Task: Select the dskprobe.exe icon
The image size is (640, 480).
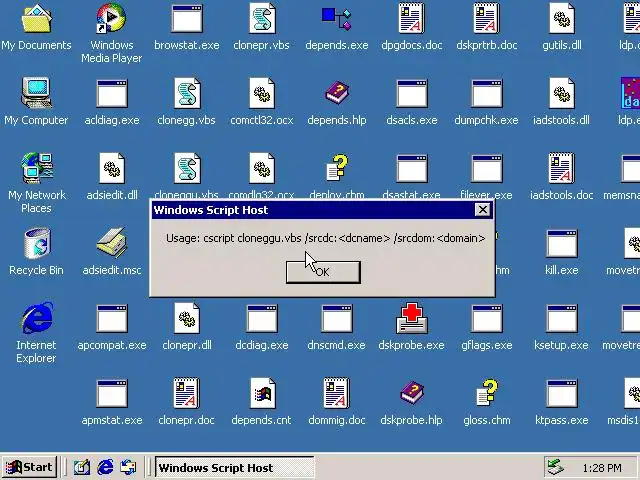Action: [x=411, y=319]
